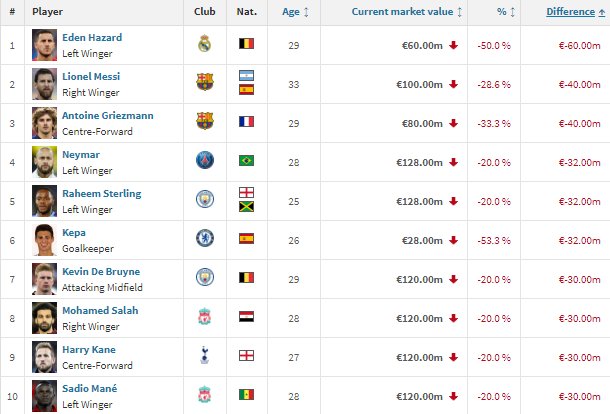
Task: Open Kepa's Chelsea club badge
Action: [x=205, y=238]
